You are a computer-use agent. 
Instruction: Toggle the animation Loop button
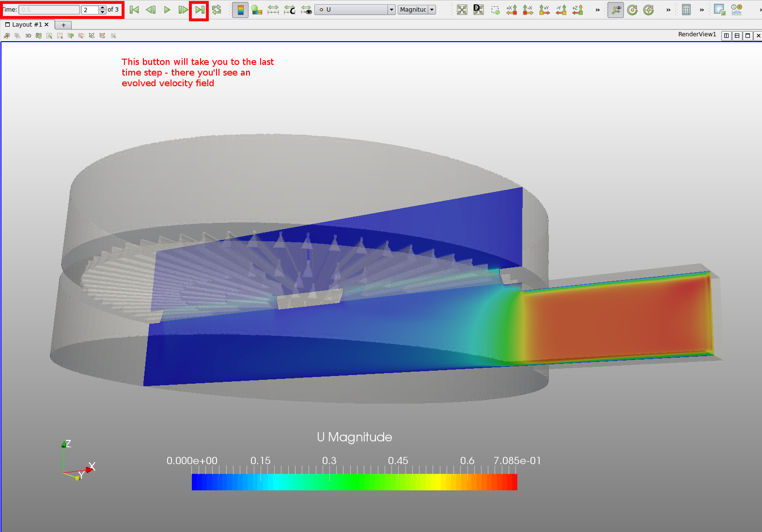[x=217, y=10]
